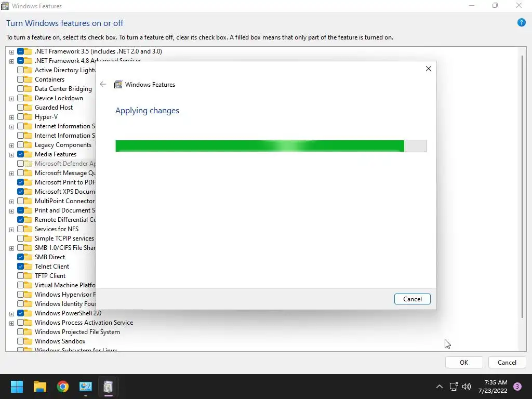Click the features list vertical scrollbar

[522, 187]
